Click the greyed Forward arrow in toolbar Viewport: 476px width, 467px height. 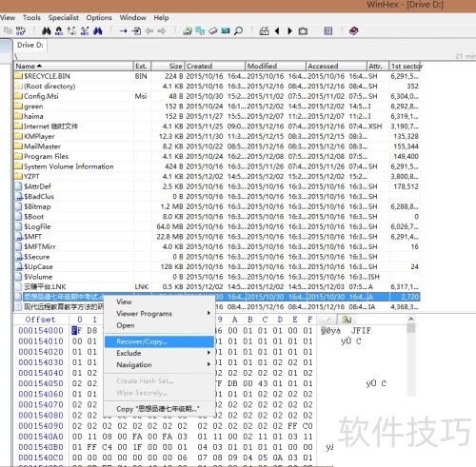click(162, 30)
